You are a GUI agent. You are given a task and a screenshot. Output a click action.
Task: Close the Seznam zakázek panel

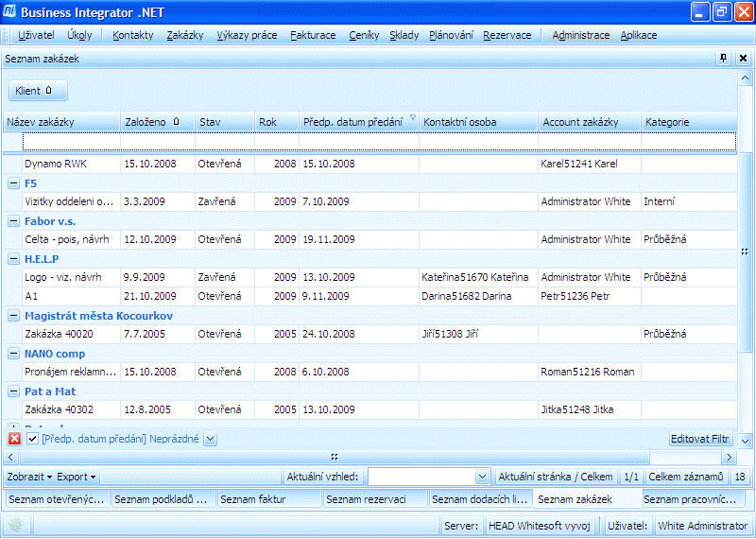743,59
